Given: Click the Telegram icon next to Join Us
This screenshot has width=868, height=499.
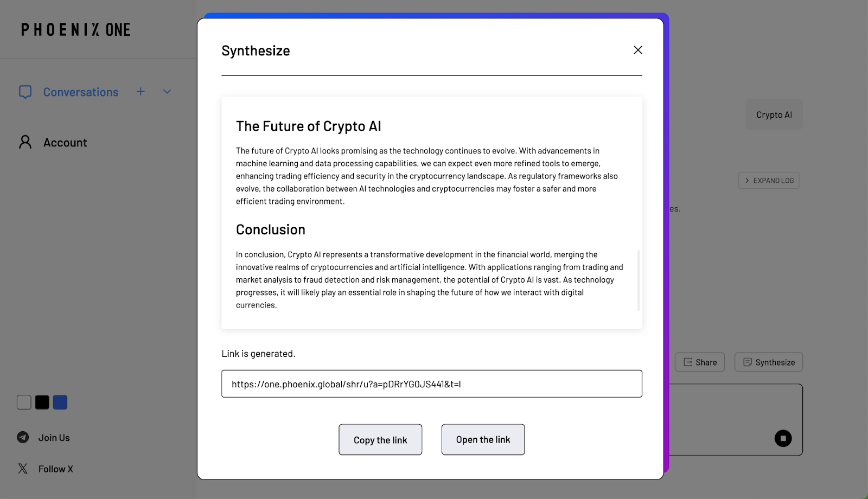Looking at the screenshot, I should [23, 437].
